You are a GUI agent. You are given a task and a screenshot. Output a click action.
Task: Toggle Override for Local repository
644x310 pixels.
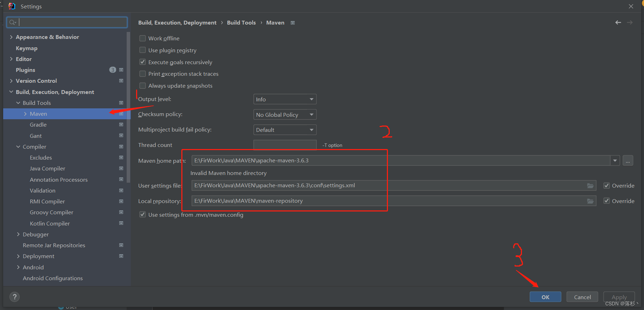tap(606, 201)
